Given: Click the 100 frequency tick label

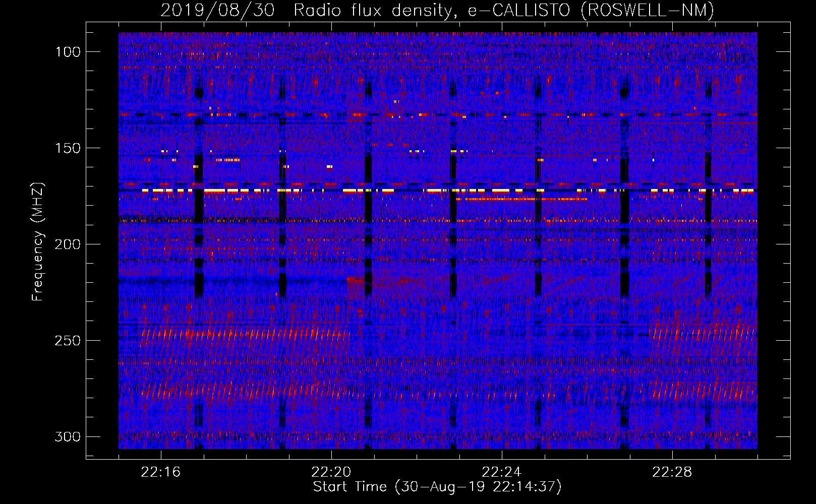Looking at the screenshot, I should click(x=68, y=52).
